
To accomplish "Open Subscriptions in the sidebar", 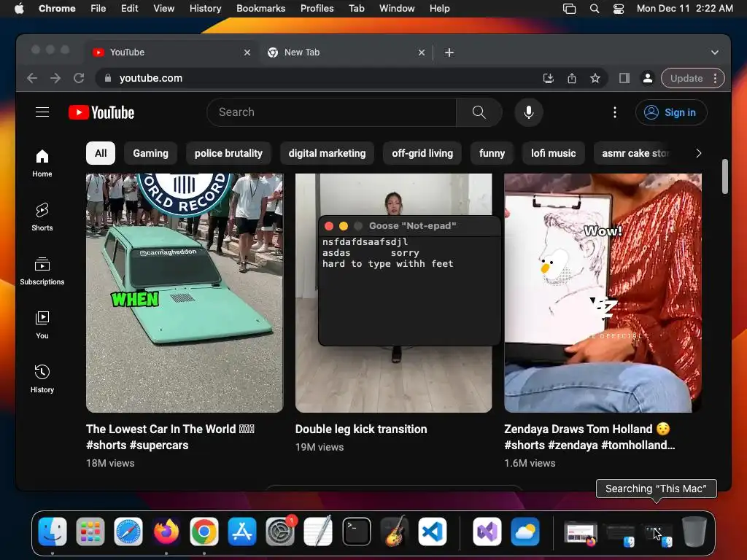I will pyautogui.click(x=42, y=271).
